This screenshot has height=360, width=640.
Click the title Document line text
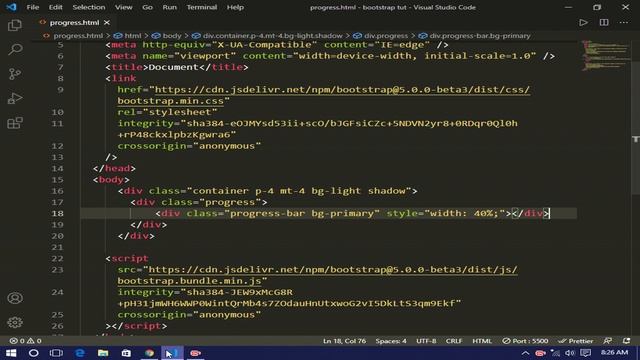[x=177, y=67]
